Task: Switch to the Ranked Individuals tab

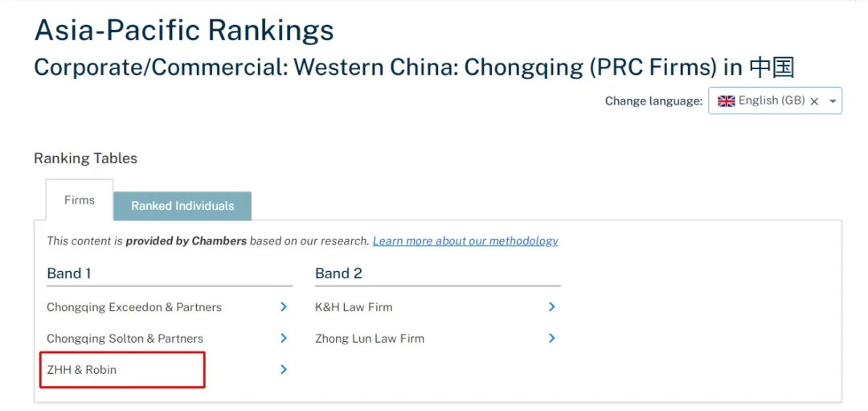Action: pyautogui.click(x=182, y=206)
